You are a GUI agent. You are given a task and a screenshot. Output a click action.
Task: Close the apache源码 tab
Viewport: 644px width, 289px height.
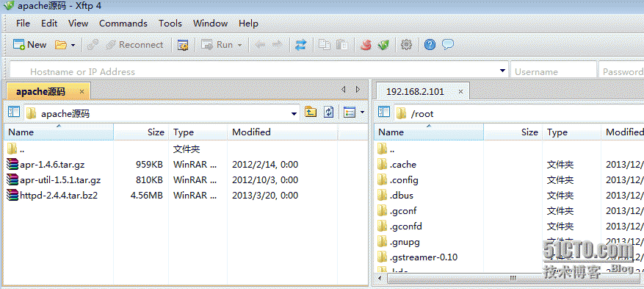pyautogui.click(x=82, y=92)
